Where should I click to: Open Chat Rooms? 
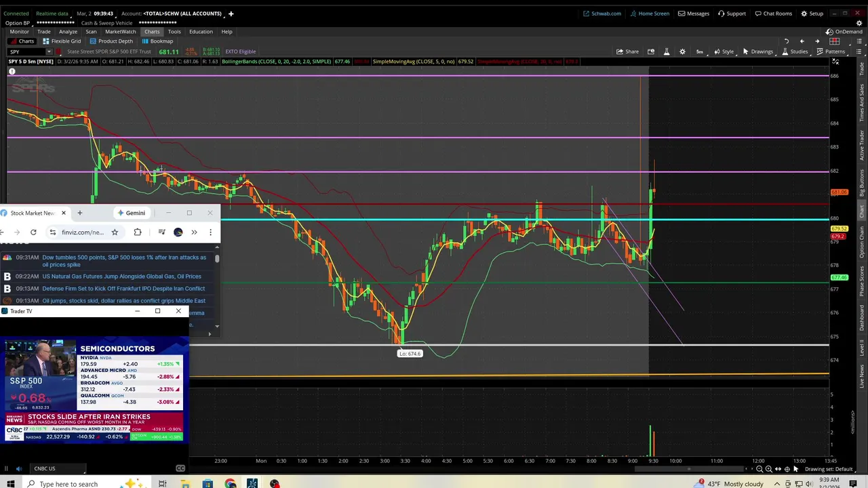(x=773, y=14)
